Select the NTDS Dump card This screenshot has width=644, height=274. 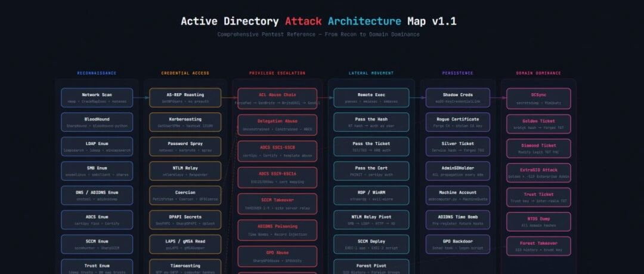(x=538, y=221)
